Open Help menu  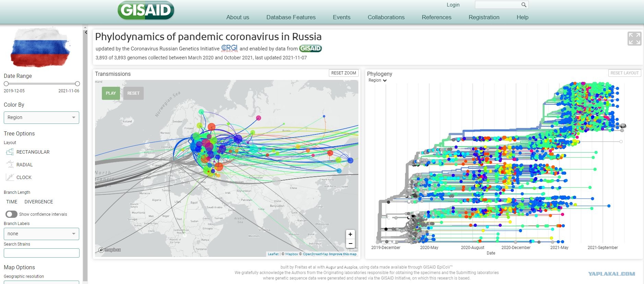[x=522, y=17]
